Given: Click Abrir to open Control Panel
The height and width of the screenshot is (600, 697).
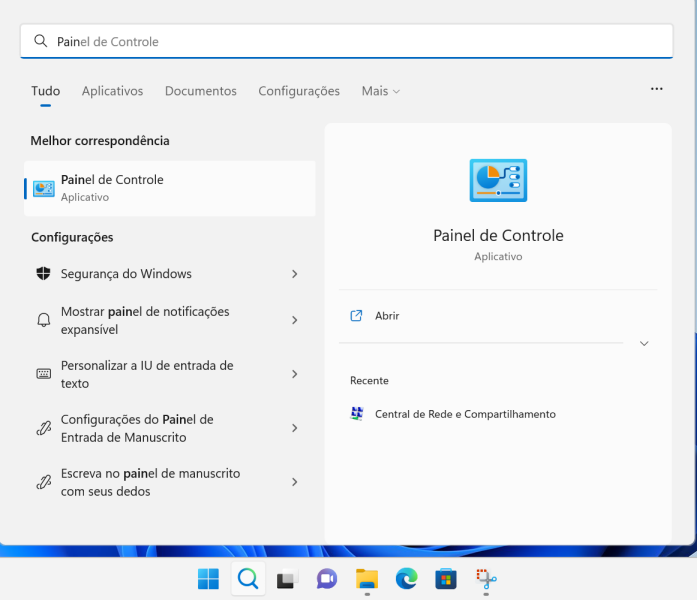Looking at the screenshot, I should (x=387, y=316).
